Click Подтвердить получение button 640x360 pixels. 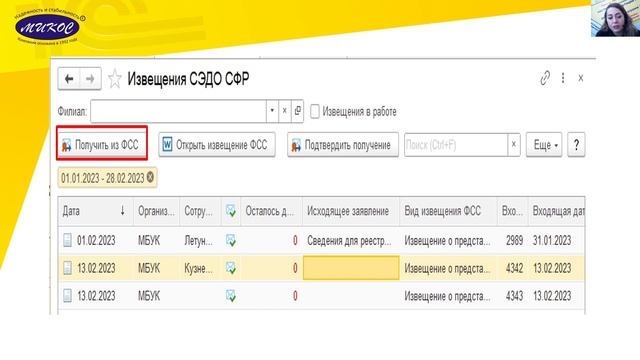343,145
